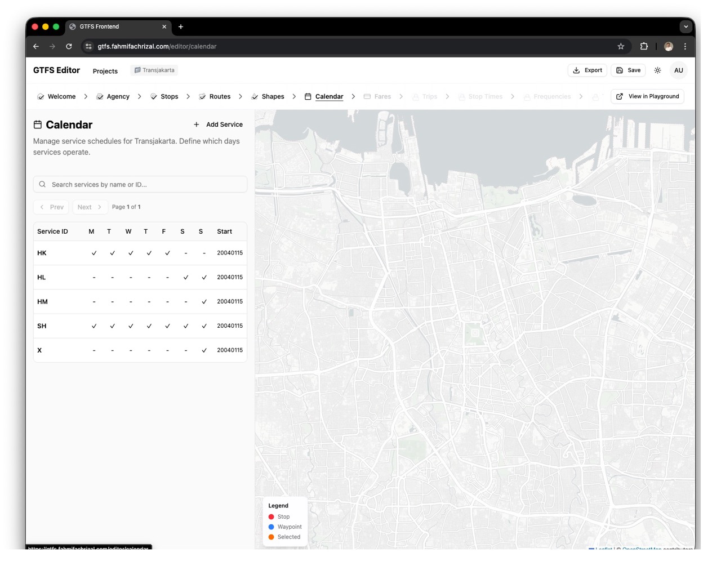Click the search magnifier icon in the services field
The height and width of the screenshot is (588, 721).
42,185
